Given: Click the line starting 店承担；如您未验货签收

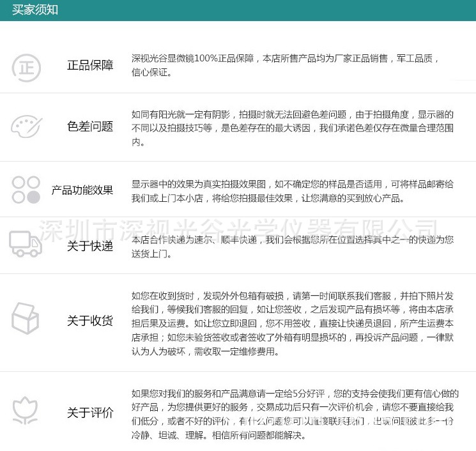Looking at the screenshot, I should tap(293, 337).
